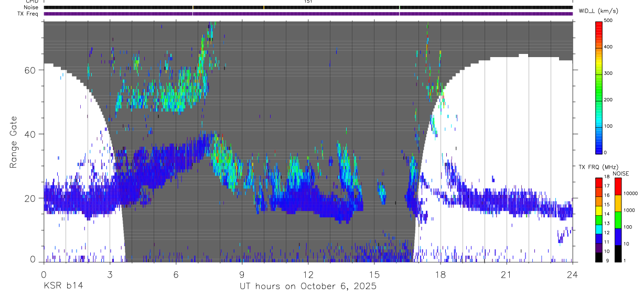Click the purple TX Freq bar at top
The width and height of the screenshot is (644, 297).
coord(308,14)
